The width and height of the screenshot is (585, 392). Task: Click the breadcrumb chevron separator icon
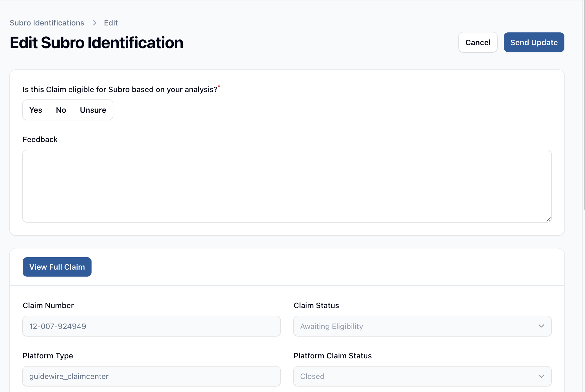(95, 23)
